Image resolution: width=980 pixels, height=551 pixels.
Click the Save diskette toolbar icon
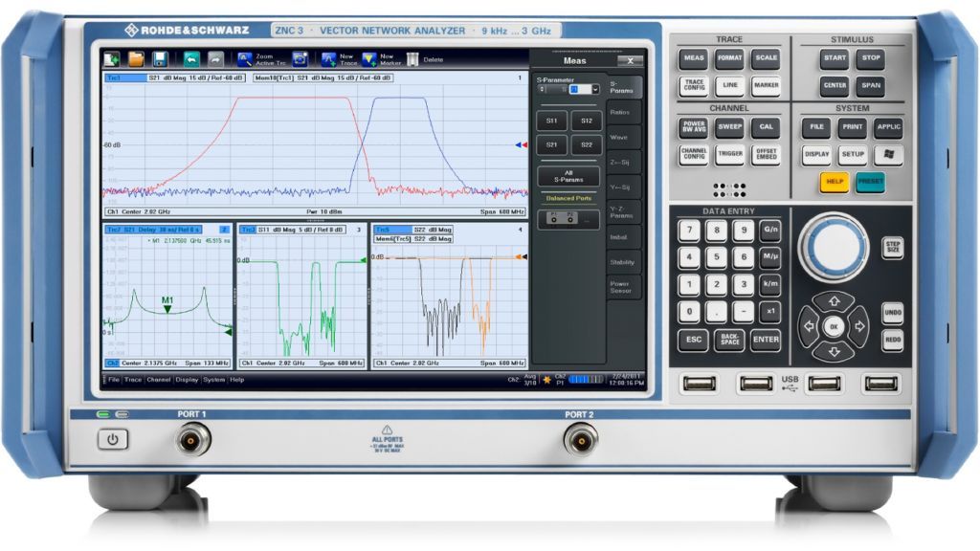point(160,59)
